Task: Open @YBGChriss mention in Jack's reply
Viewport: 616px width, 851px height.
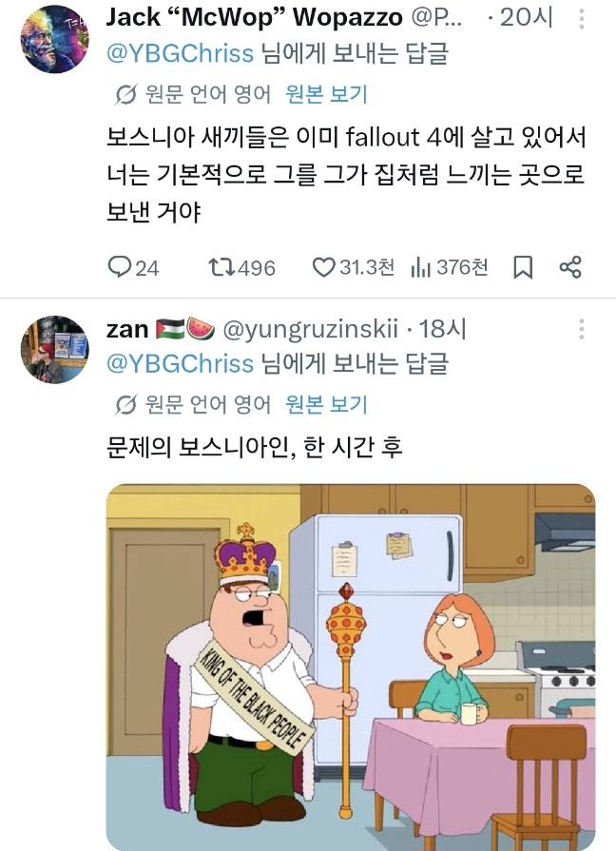Action: [181, 54]
